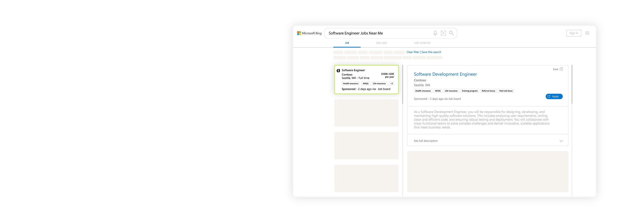Screen dimensions: 644x224
Task: Click the magnifying glass search icon
Action: [x=451, y=33]
